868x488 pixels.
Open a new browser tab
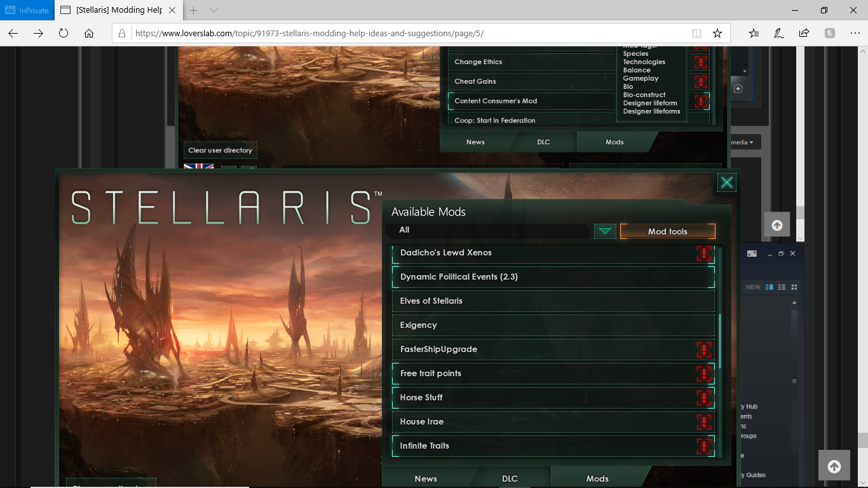point(194,10)
